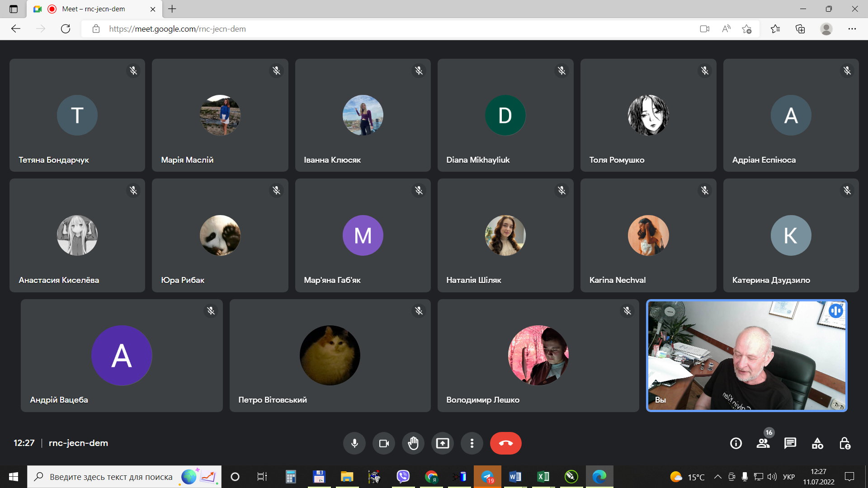868x488 pixels.
Task: Open the meeting details info icon
Action: click(x=736, y=443)
